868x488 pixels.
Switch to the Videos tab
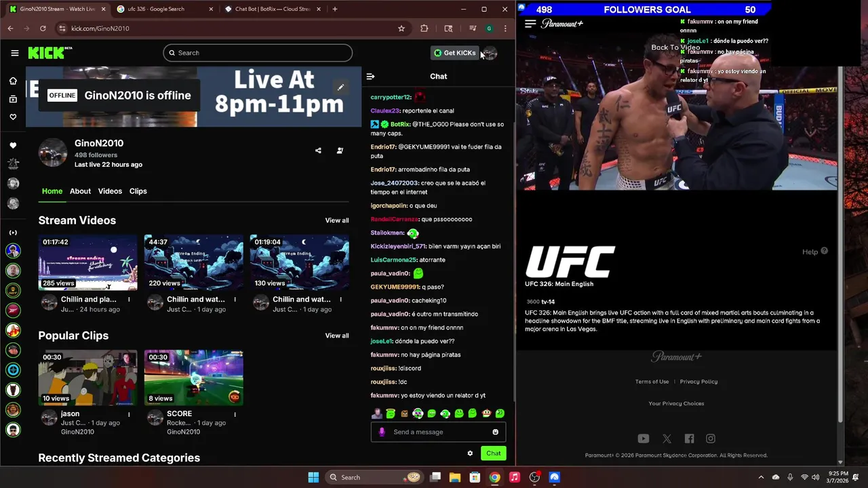[x=110, y=191]
